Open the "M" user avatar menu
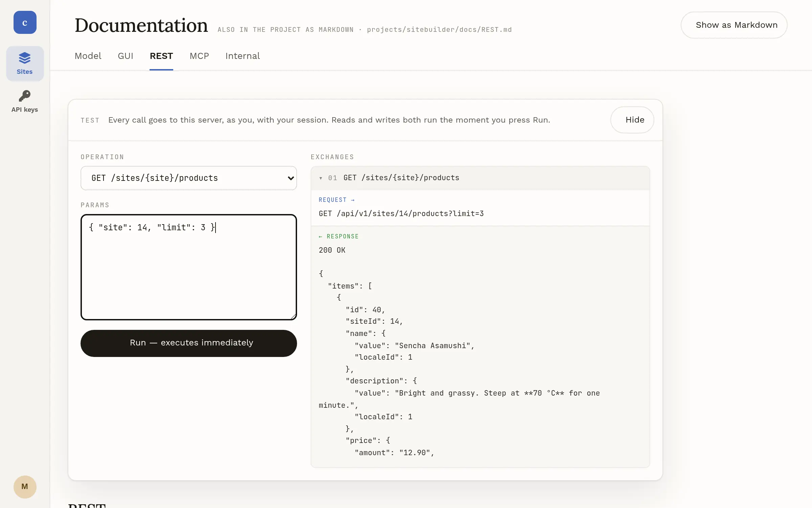The height and width of the screenshot is (508, 812). point(25,487)
